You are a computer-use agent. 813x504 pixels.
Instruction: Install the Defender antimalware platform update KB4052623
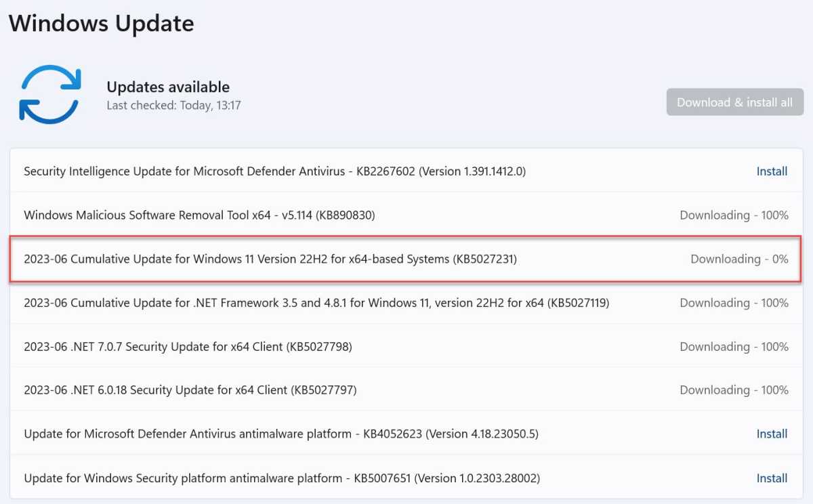[x=772, y=434]
